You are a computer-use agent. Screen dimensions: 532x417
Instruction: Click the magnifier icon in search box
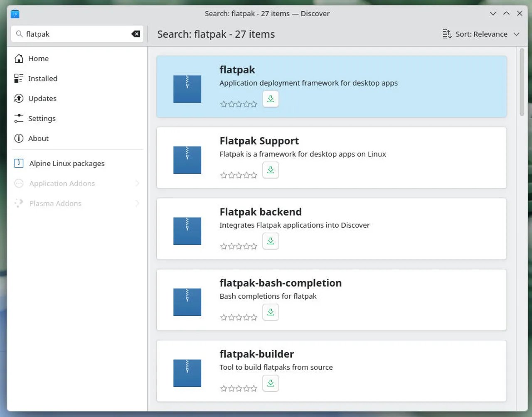click(x=19, y=34)
